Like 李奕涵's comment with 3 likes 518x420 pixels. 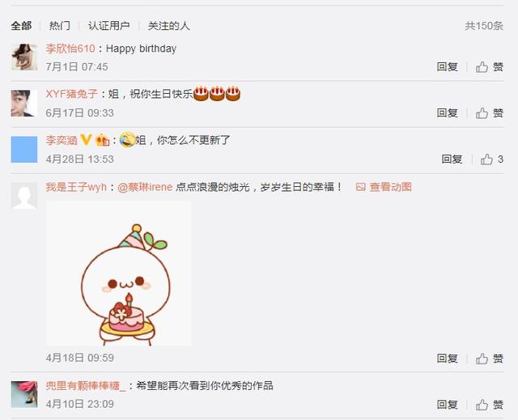tap(491, 159)
